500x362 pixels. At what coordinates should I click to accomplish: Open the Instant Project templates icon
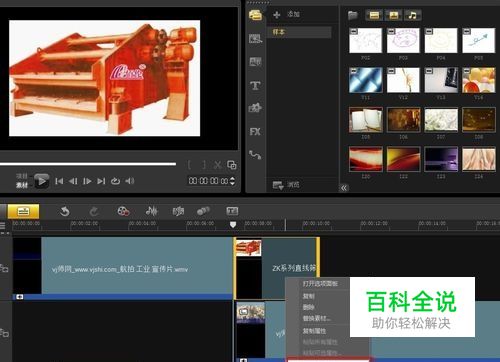pyautogui.click(x=255, y=39)
